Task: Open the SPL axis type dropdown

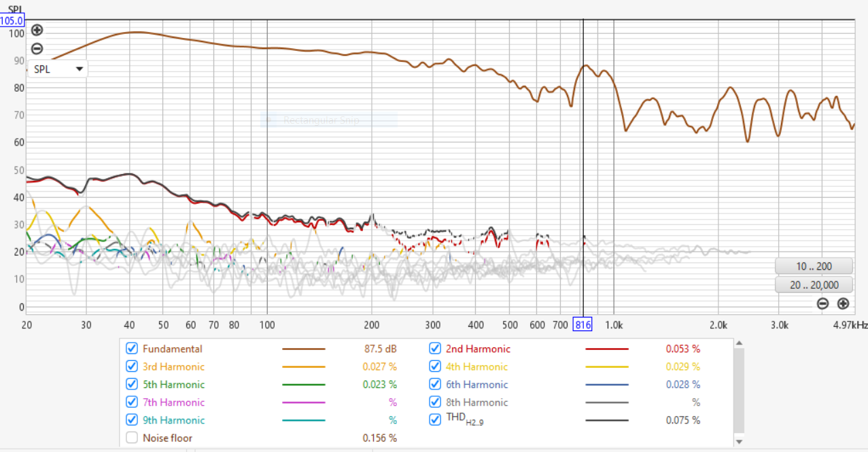Action: point(57,69)
